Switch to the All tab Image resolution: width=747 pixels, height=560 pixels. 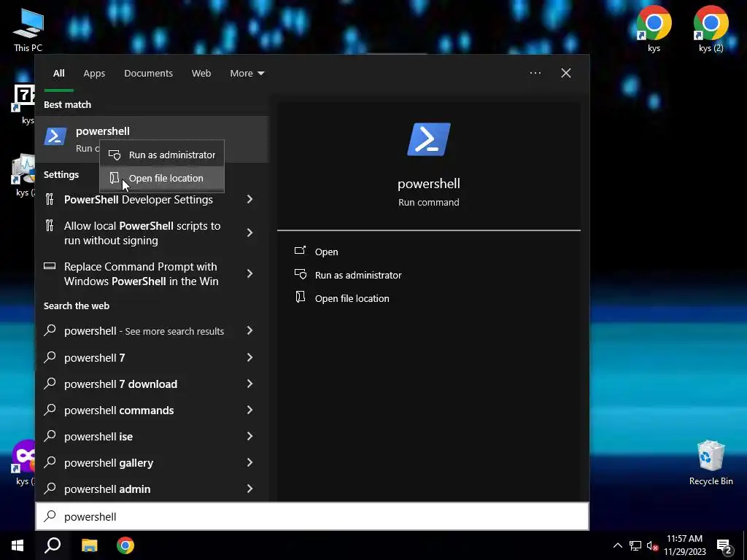pyautogui.click(x=58, y=74)
